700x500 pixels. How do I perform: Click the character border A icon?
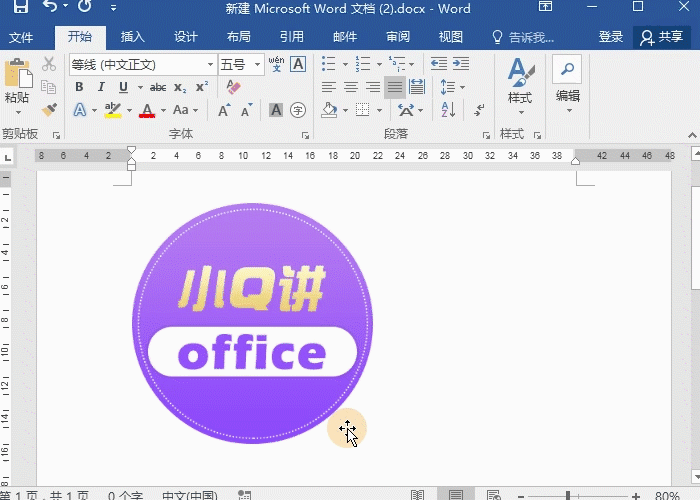click(298, 64)
